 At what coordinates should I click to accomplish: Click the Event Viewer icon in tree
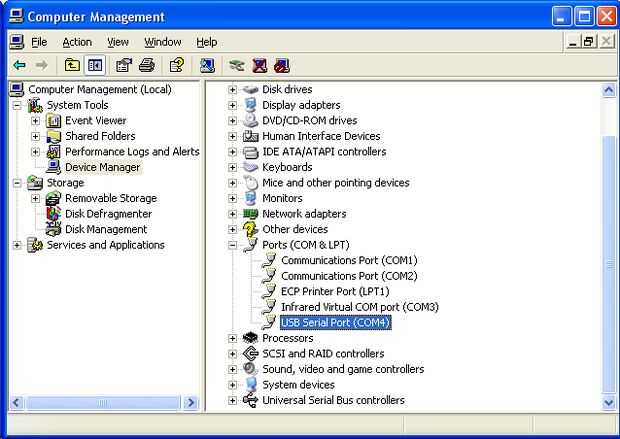(x=53, y=120)
